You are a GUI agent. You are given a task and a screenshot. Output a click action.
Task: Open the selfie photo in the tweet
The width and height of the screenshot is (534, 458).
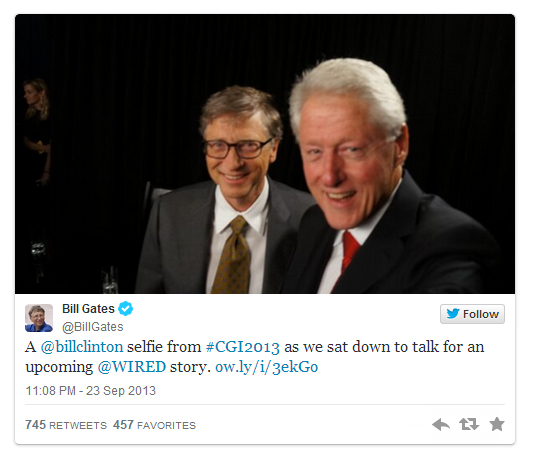[265, 154]
